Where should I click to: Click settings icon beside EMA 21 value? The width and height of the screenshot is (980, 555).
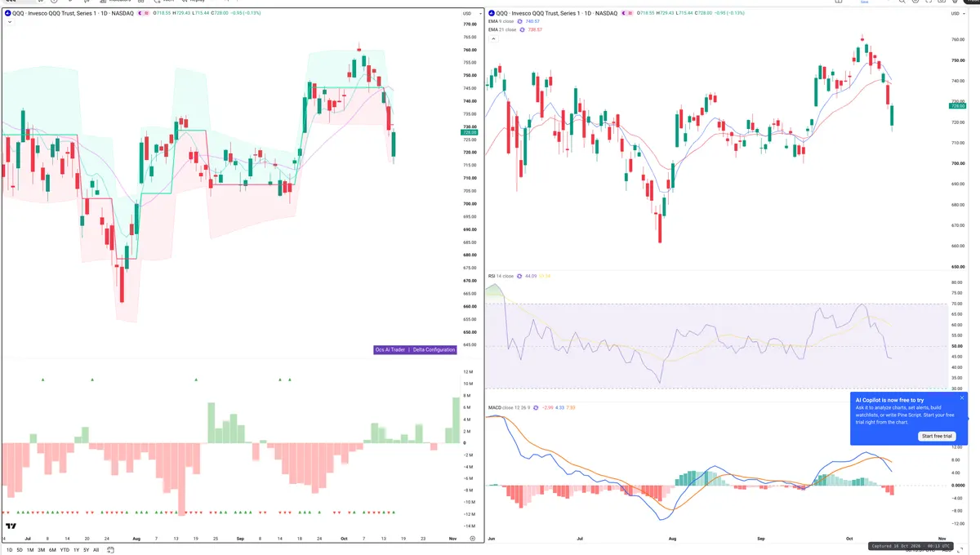click(x=522, y=29)
